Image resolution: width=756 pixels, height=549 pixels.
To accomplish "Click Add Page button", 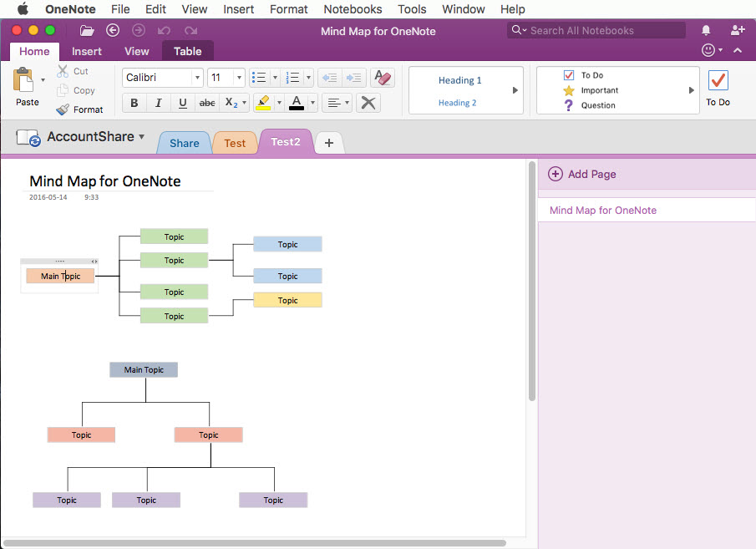I will (x=582, y=174).
